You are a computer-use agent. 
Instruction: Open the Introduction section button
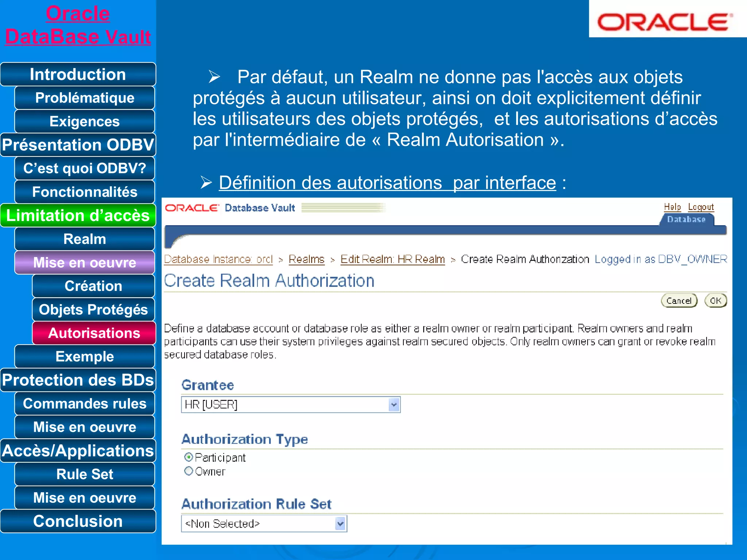point(78,74)
